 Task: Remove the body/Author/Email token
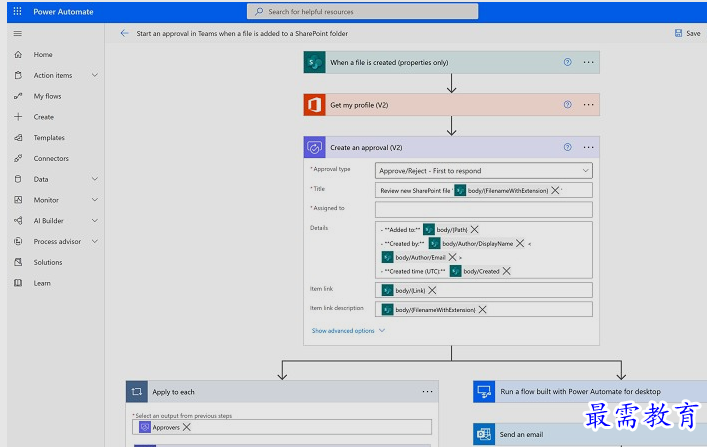pos(452,257)
